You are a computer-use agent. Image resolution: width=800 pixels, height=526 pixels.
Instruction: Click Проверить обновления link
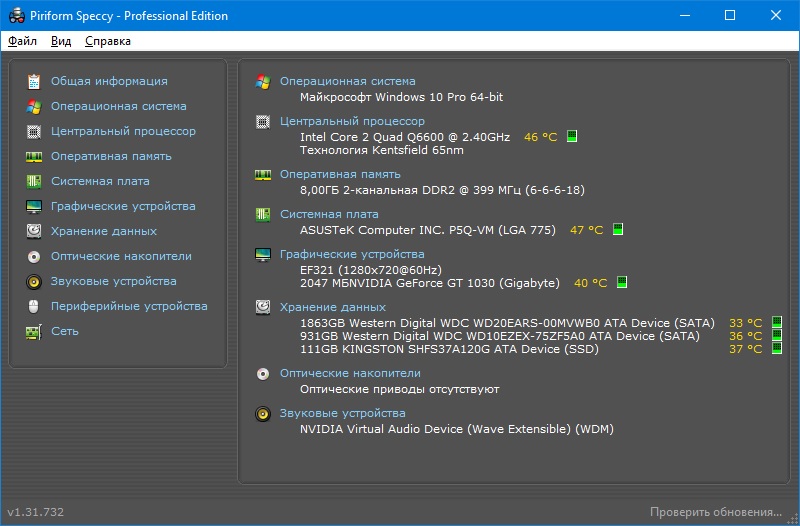tap(716, 512)
